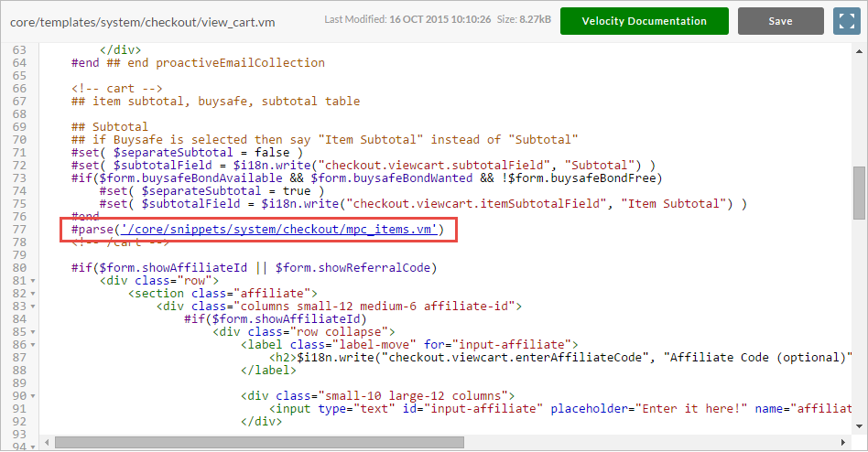Click small-10 large-12 columns div line
The height and width of the screenshot is (452, 868).
(378, 396)
